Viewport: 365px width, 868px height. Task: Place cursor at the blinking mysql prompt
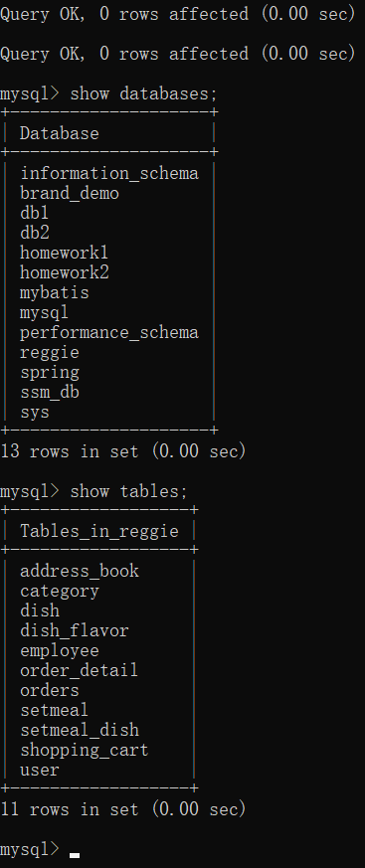click(75, 854)
